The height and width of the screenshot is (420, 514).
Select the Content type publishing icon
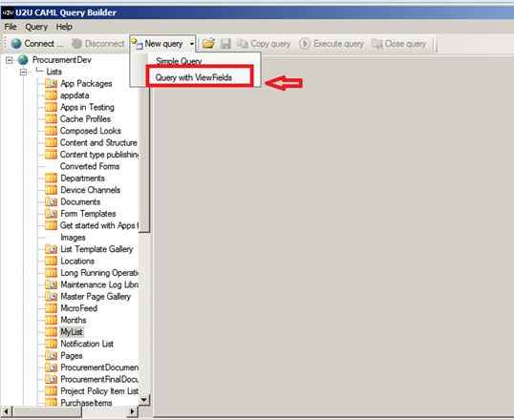(51, 155)
